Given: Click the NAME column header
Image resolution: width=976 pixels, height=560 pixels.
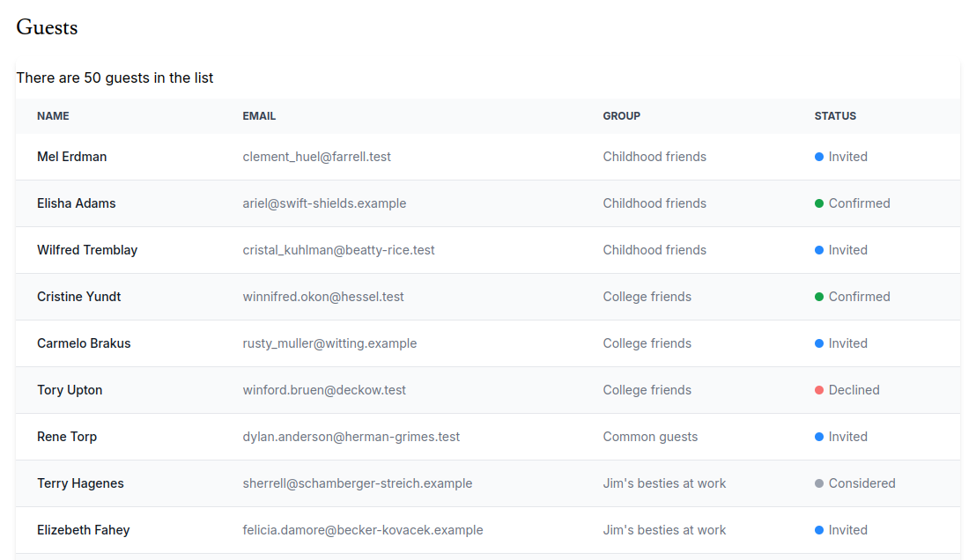Looking at the screenshot, I should coord(53,116).
